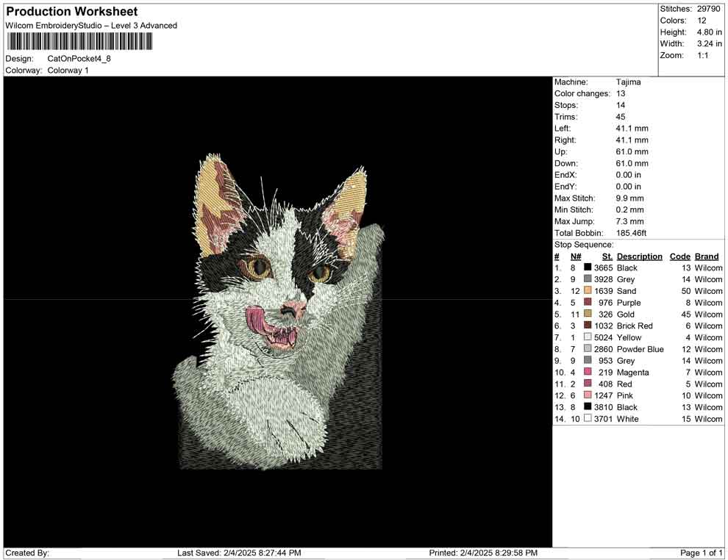The width and height of the screenshot is (728, 560).
Task: Select the White swatch in row 14
Action: coord(588,419)
